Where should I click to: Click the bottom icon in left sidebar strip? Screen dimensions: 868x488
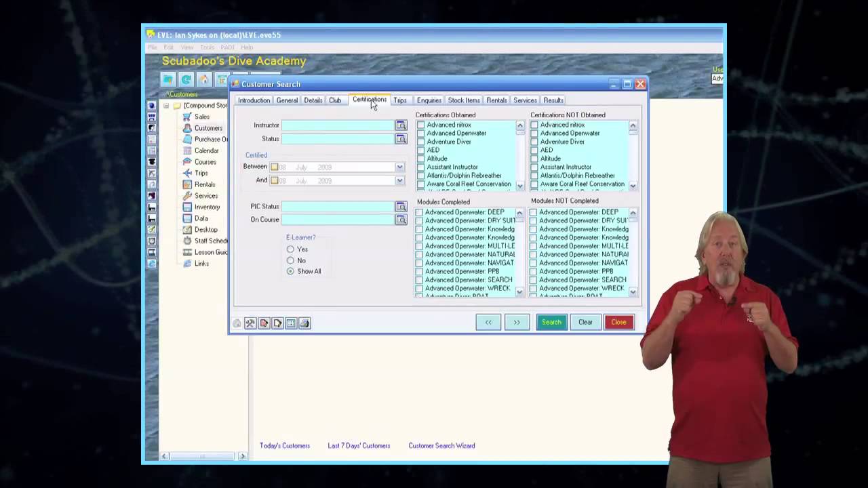pos(152,264)
